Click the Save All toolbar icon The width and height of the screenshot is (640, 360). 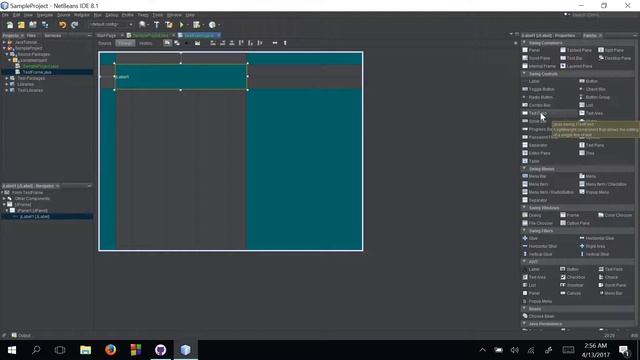[x=45, y=25]
